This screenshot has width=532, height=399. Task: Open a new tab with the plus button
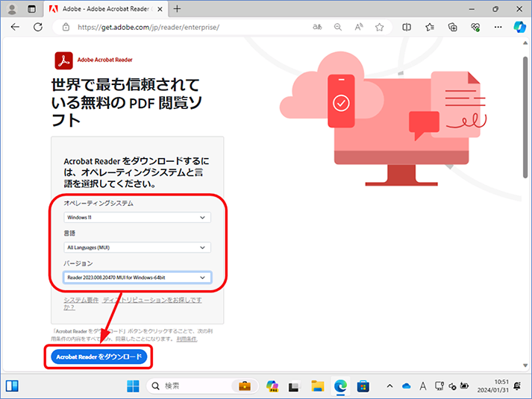point(177,9)
